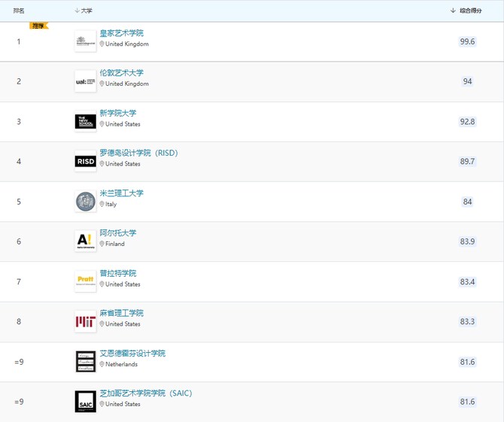
Task: Click the score 83.4
Action: (467, 281)
